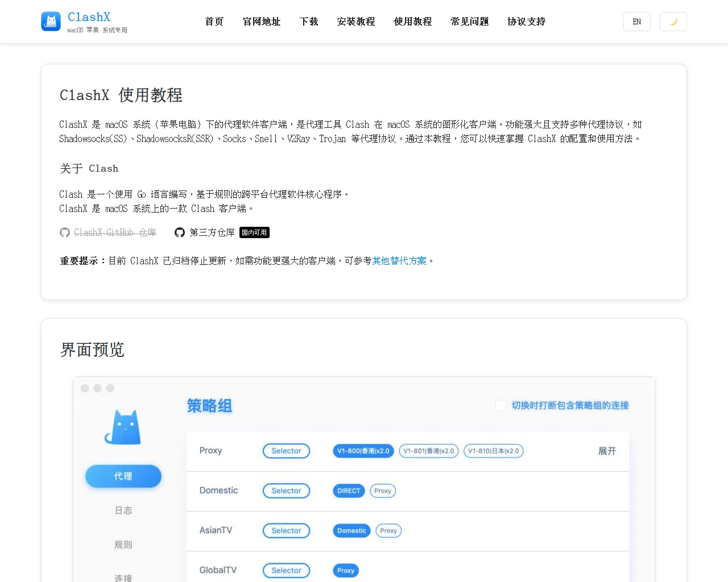Choose the Proxy chip in Domestic row
728x582 pixels.
click(383, 490)
